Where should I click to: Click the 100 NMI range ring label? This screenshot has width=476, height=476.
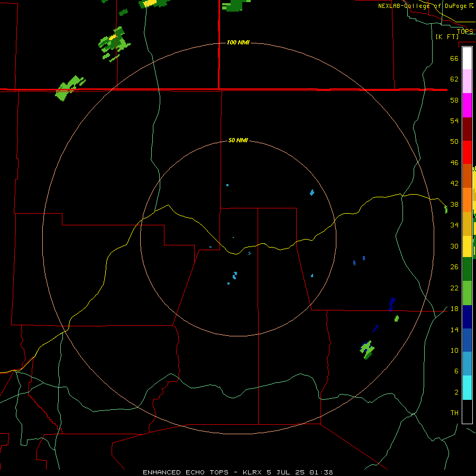tap(238, 42)
